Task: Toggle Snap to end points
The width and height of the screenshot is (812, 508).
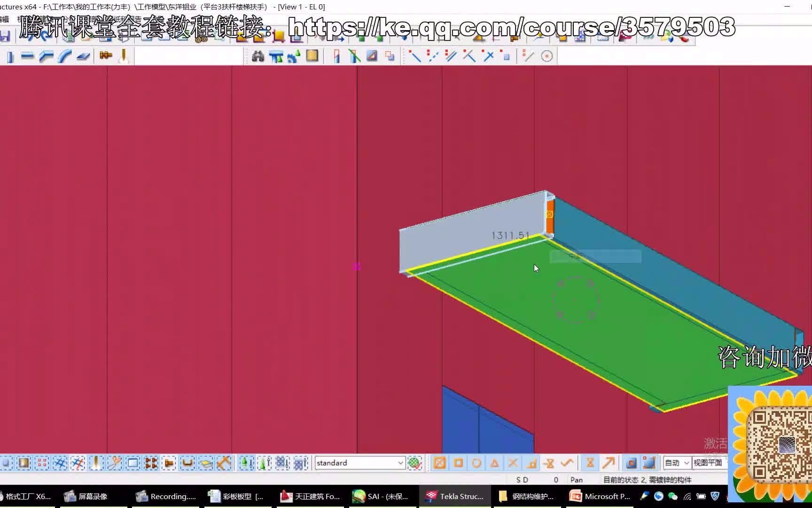Action: point(459,463)
